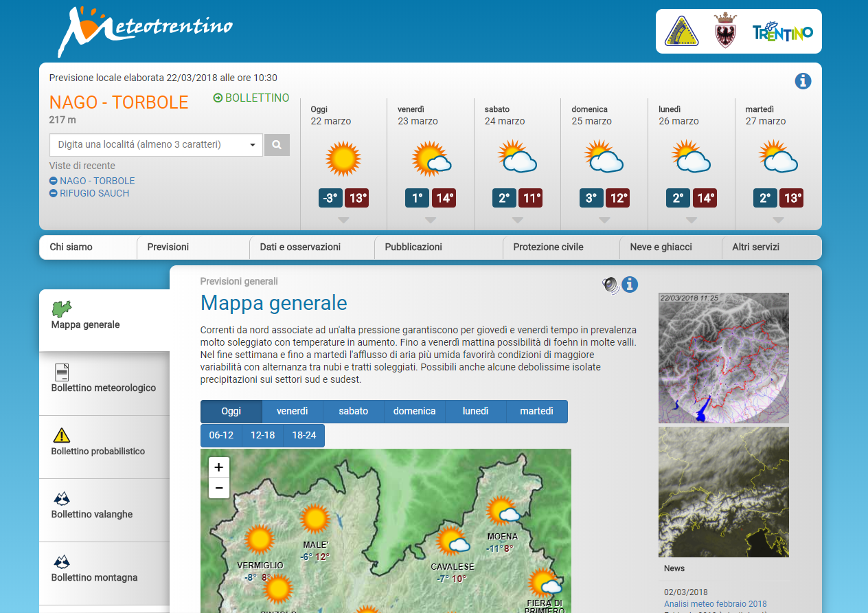868x613 pixels.
Task: Click the sun icon above VERMIGLIO on map
Action: (260, 539)
